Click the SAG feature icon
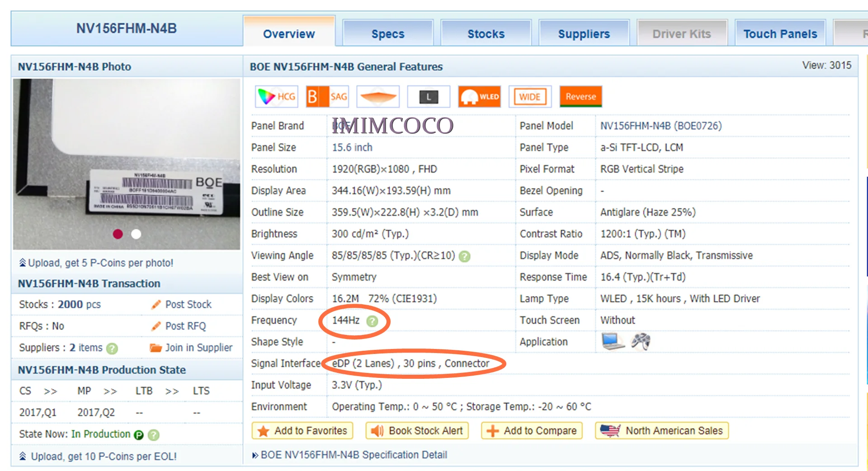The width and height of the screenshot is (868, 471). point(327,96)
